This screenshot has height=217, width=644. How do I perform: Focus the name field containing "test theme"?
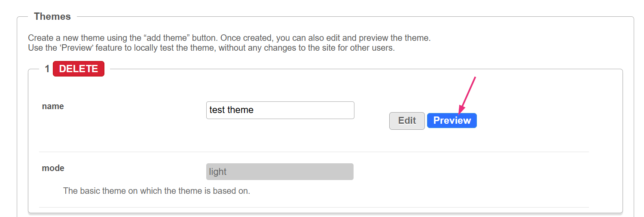pyautogui.click(x=280, y=110)
